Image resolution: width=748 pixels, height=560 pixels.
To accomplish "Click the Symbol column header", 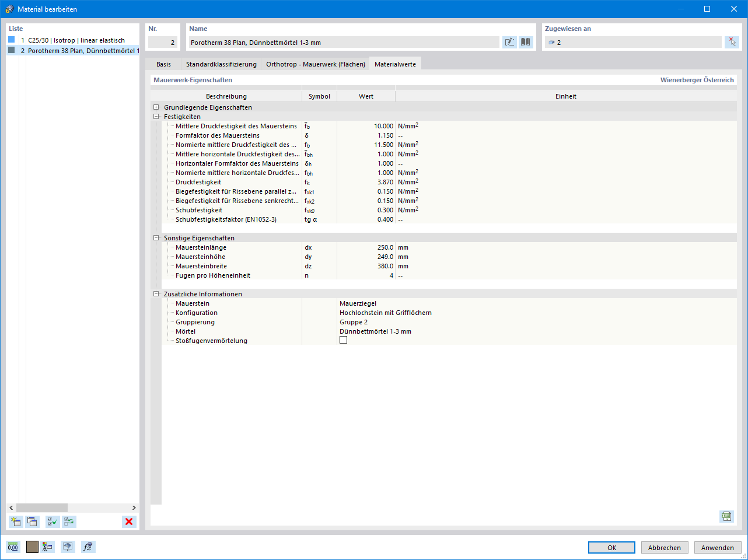I will coord(320,96).
